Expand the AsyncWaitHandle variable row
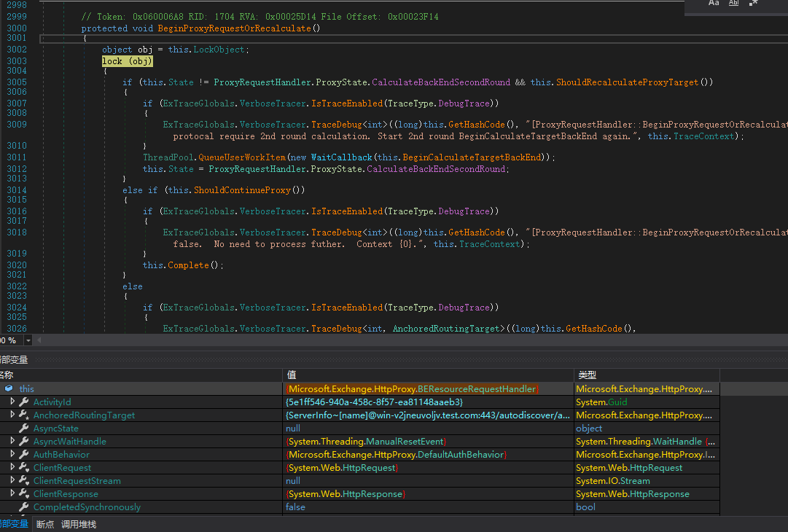The image size is (788, 532). click(x=12, y=441)
